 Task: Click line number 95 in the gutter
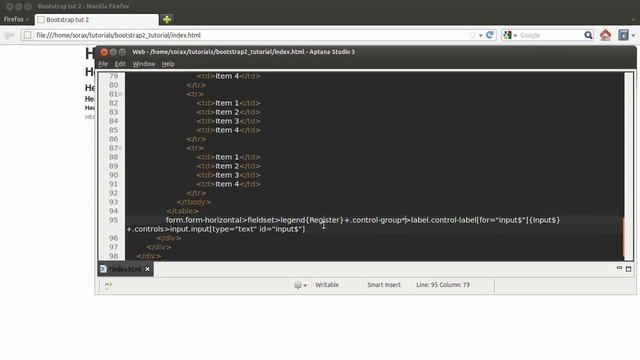pyautogui.click(x=113, y=220)
